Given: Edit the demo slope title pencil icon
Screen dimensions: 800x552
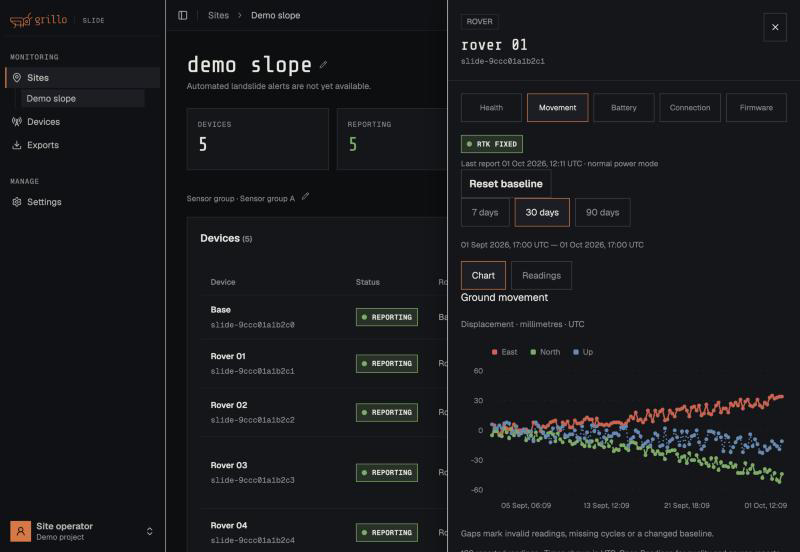Looking at the screenshot, I should pyautogui.click(x=323, y=65).
